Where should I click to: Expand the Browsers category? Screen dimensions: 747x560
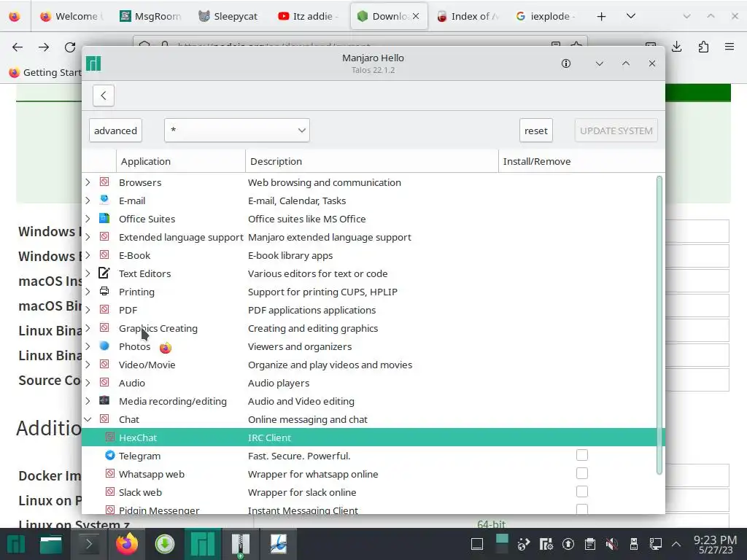point(88,182)
